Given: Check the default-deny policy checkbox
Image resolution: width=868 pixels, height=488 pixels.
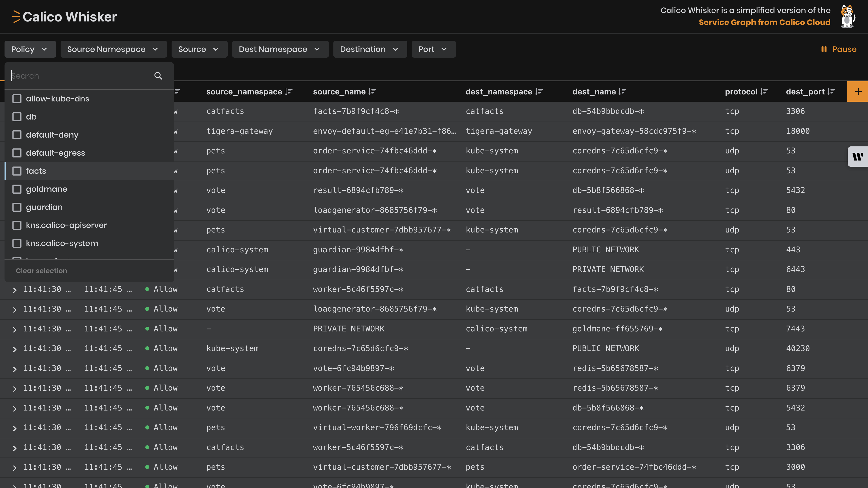Looking at the screenshot, I should [x=17, y=135].
